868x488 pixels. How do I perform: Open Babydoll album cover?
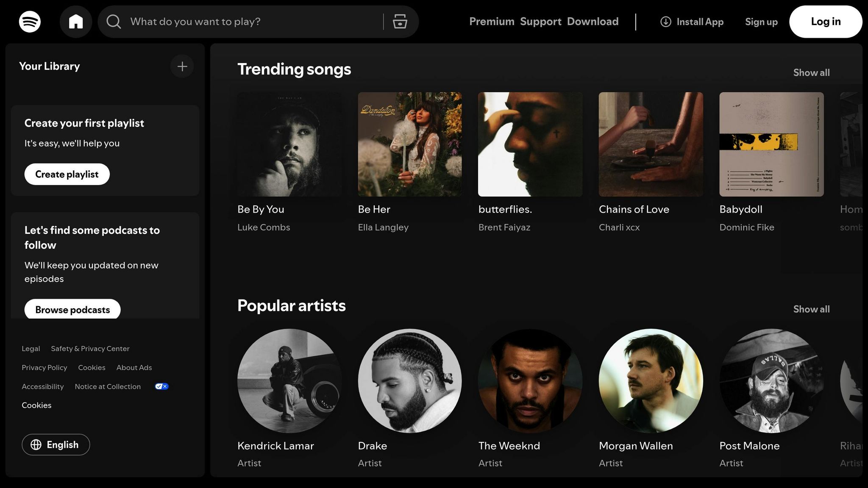[x=771, y=144]
